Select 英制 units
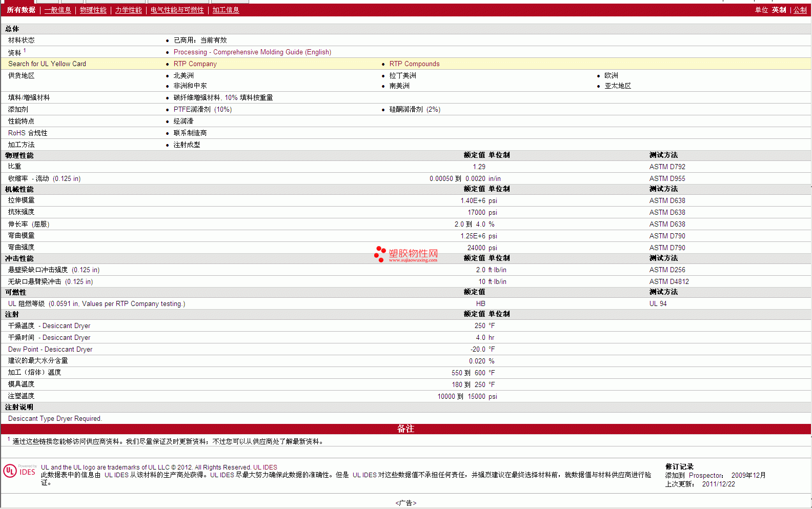This screenshot has width=812, height=509. (x=779, y=10)
